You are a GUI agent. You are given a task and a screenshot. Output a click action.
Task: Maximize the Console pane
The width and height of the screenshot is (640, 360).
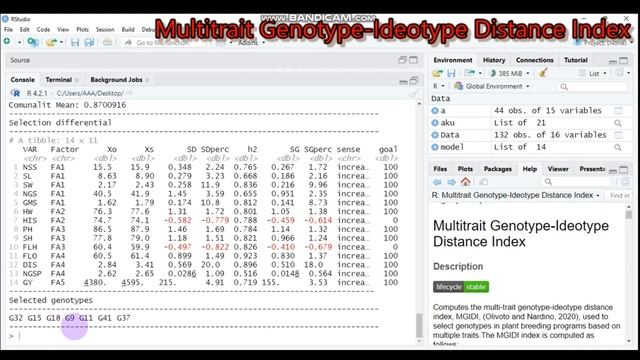click(414, 80)
